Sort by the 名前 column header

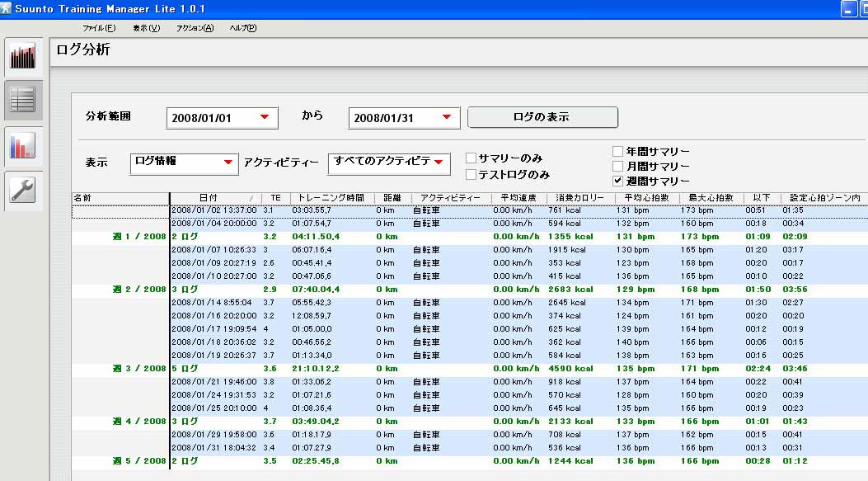tap(120, 198)
